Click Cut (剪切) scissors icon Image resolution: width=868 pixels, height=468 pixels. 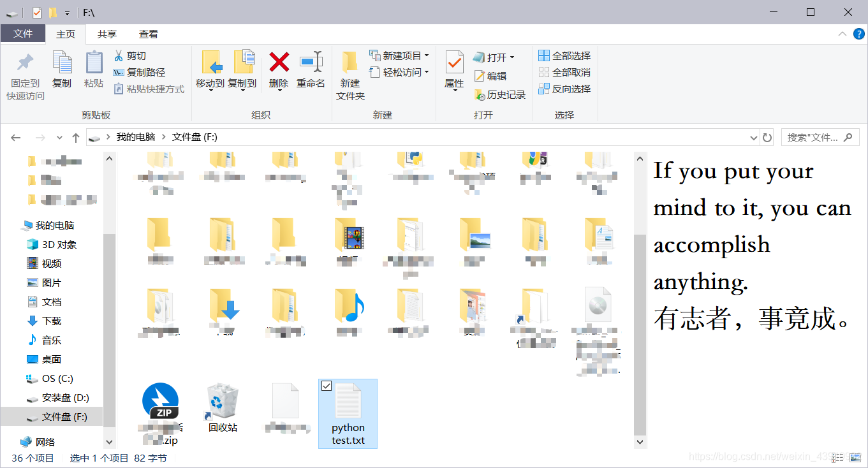pyautogui.click(x=119, y=56)
